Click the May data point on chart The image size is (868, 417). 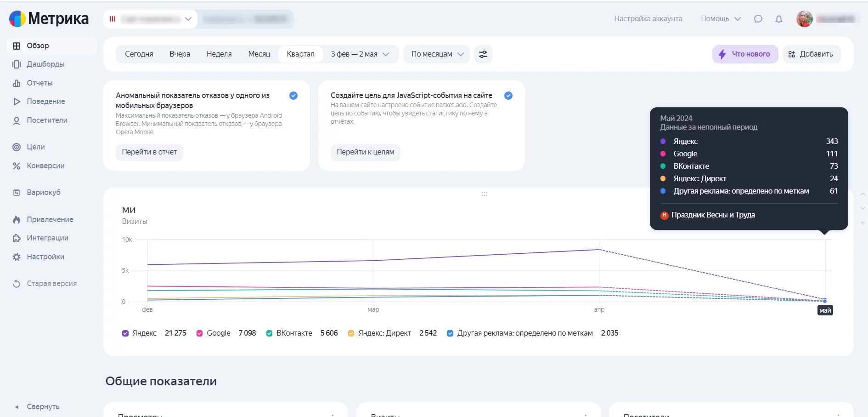pos(825,301)
